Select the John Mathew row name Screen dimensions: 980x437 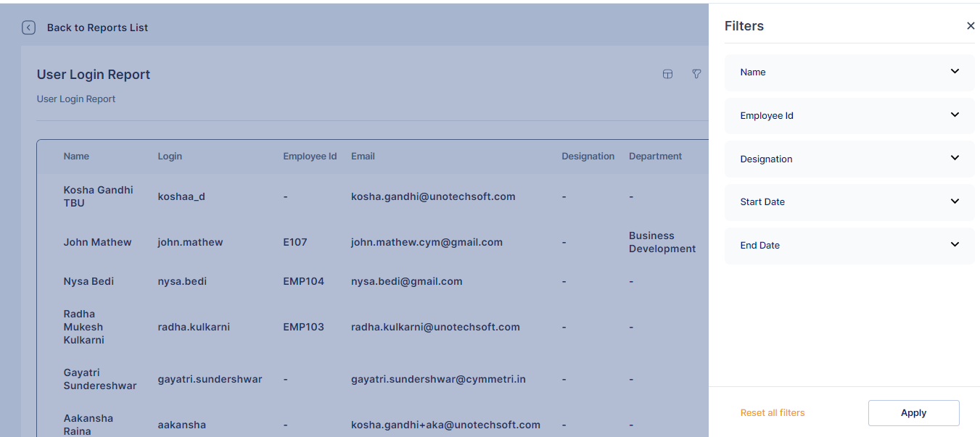(97, 242)
